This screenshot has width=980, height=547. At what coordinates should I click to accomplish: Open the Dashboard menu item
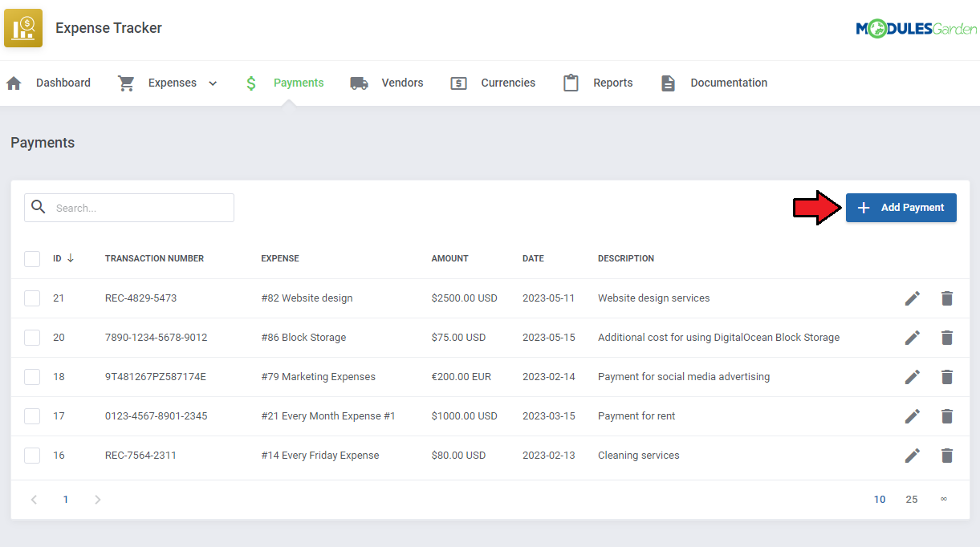tap(63, 83)
